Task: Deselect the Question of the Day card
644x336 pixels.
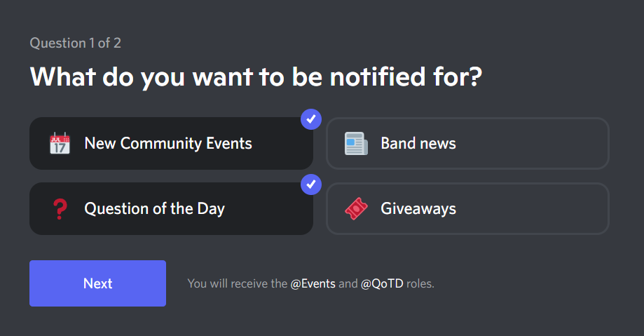Action: point(171,209)
